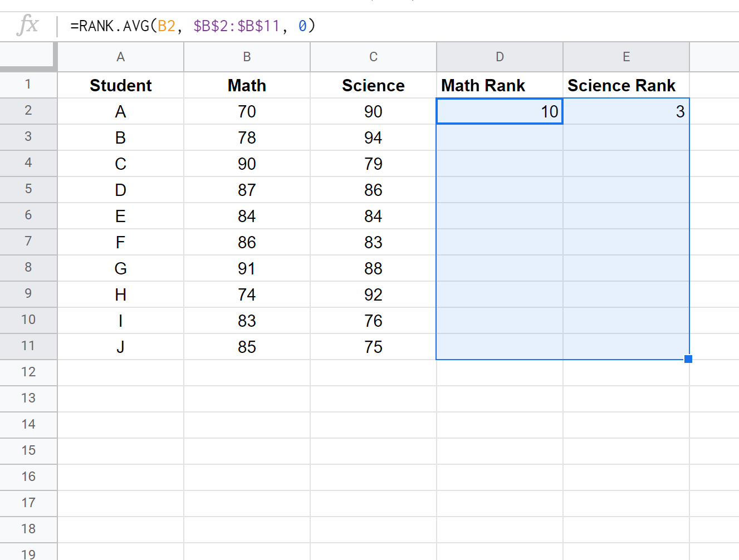Select student G's Science score 88
This screenshot has height=560, width=739.
pos(373,268)
